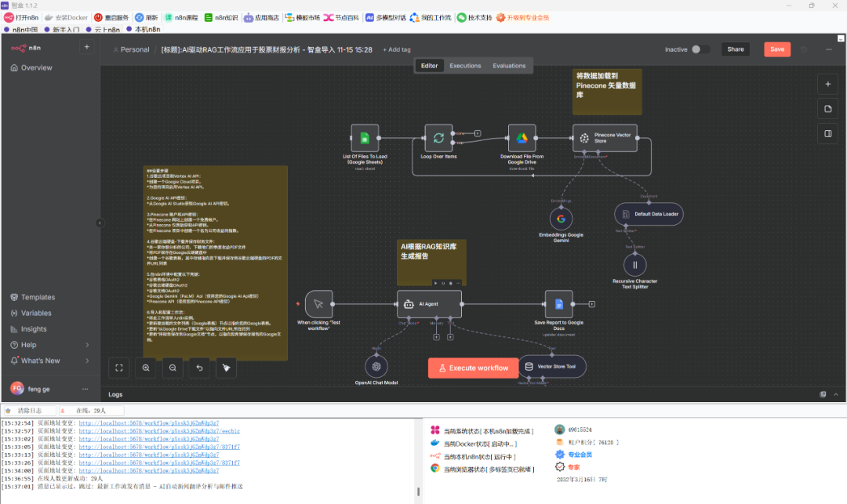Viewport: 847px width, 504px height.
Task: Toggle the Inactive workflow switch
Action: tap(700, 49)
